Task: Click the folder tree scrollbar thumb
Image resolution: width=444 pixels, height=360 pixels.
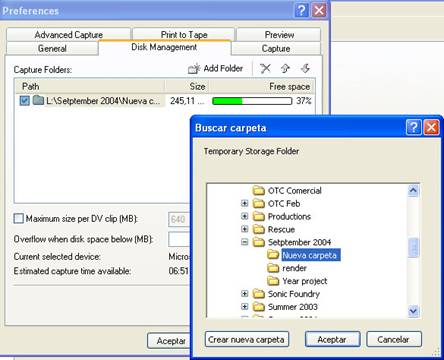Action: coord(413,247)
